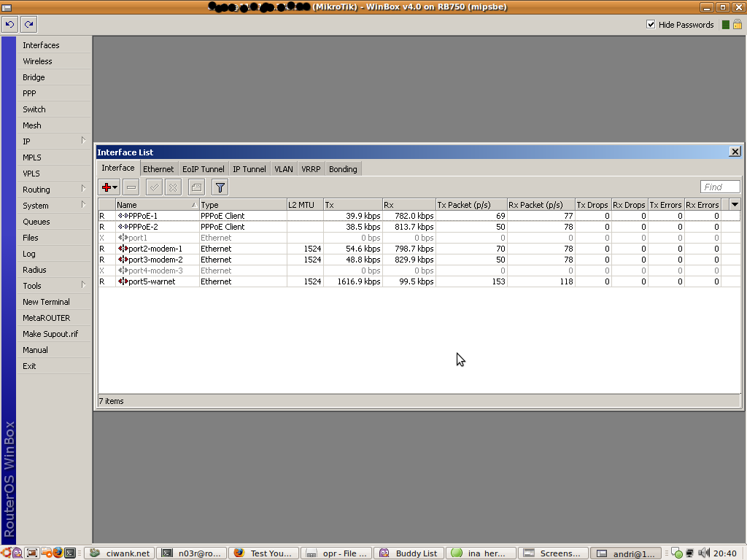Viewport: 747px width, 560px height.
Task: Switch to the Bonding tab
Action: (343, 169)
